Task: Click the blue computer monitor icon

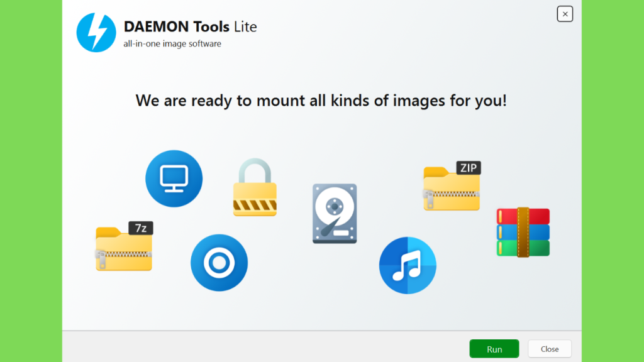Action: (x=174, y=178)
